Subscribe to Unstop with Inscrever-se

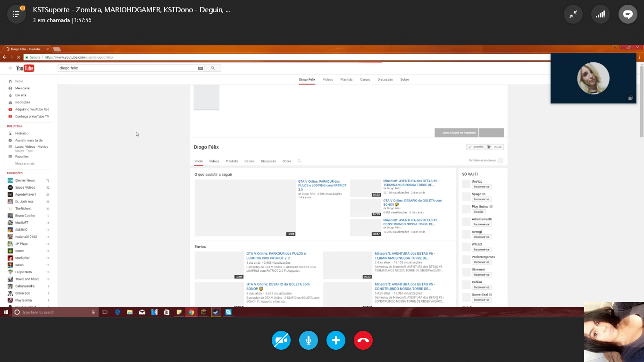pyautogui.click(x=482, y=186)
